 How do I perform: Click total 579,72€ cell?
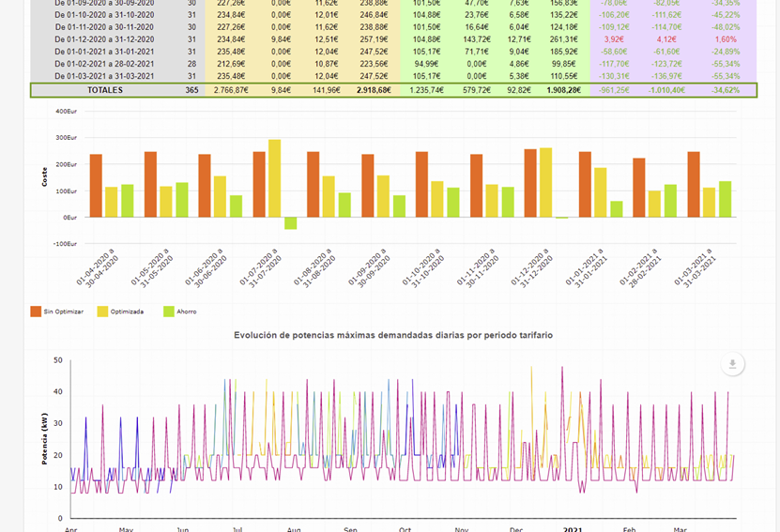pos(477,90)
